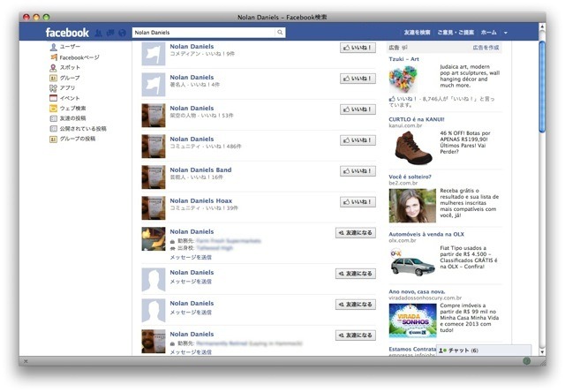Add as friend the bottom Nolan Daniels user

(x=355, y=335)
